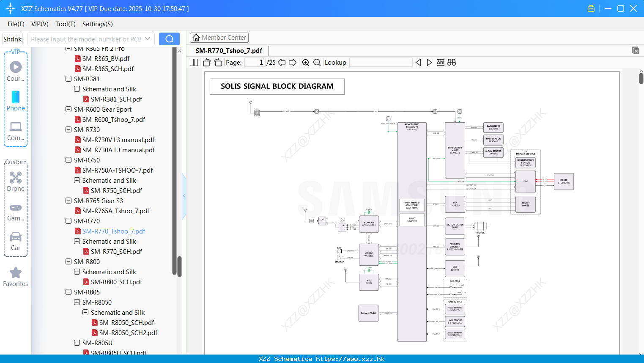Click the page number field

[255, 63]
